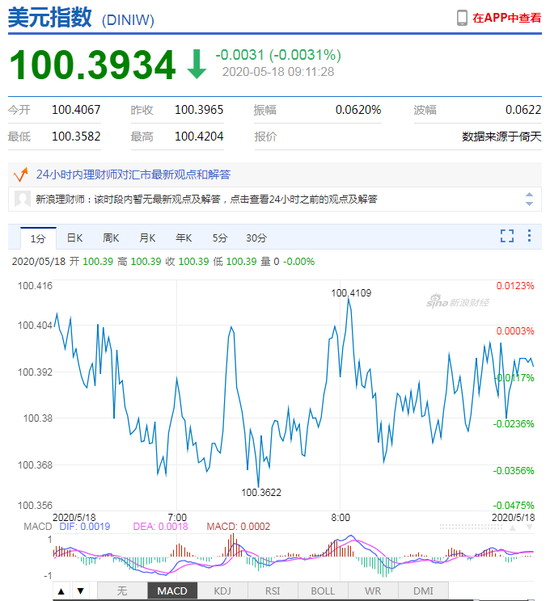
Task: Select the 1分 chart tab
Action: (38, 239)
